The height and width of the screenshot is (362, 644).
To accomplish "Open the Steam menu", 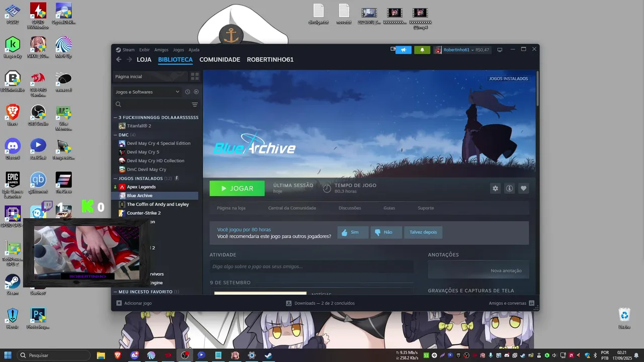I will coord(125,50).
